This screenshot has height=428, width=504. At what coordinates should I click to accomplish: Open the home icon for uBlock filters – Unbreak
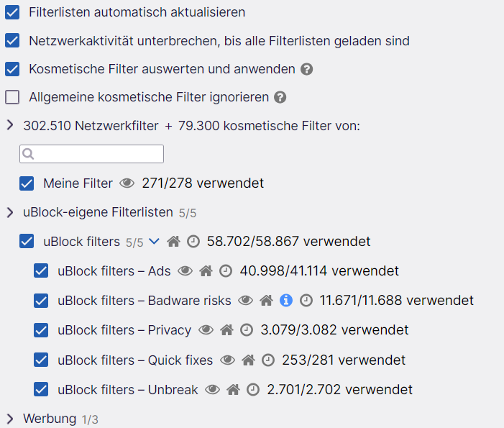233,390
